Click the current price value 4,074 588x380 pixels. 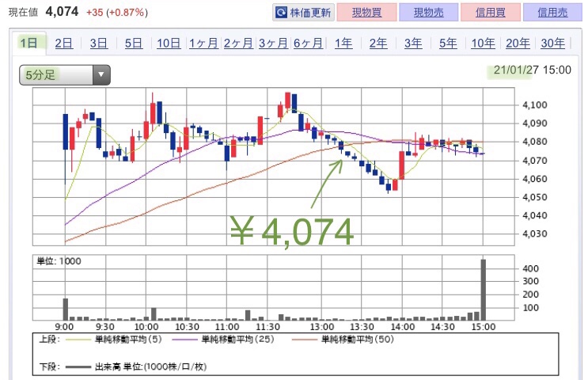point(62,12)
